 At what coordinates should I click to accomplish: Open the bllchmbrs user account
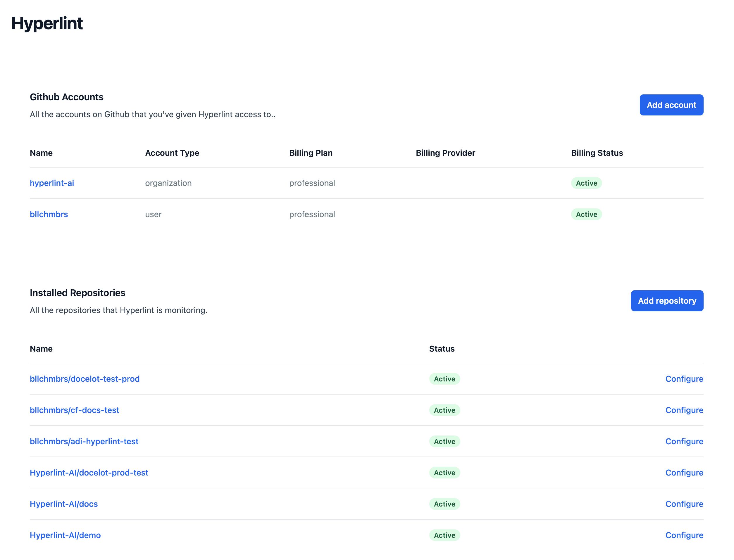coord(49,214)
